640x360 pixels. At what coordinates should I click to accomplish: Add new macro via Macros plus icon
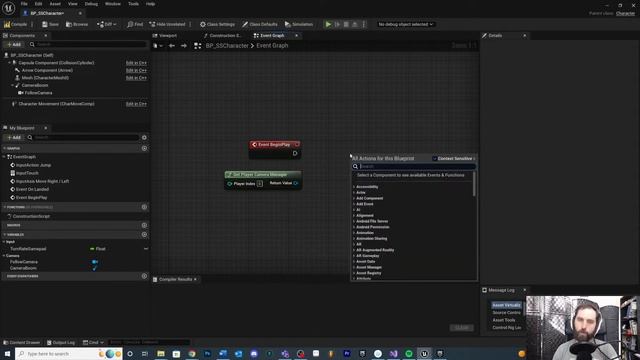click(144, 225)
